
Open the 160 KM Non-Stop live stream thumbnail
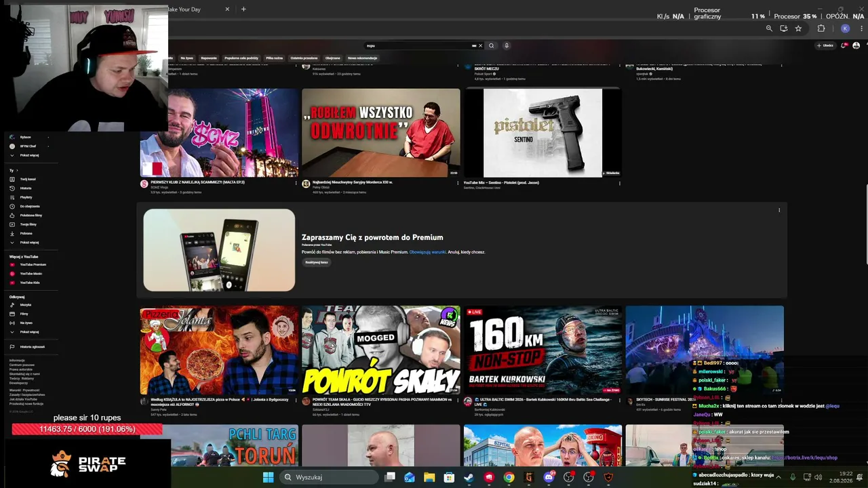[x=542, y=350]
